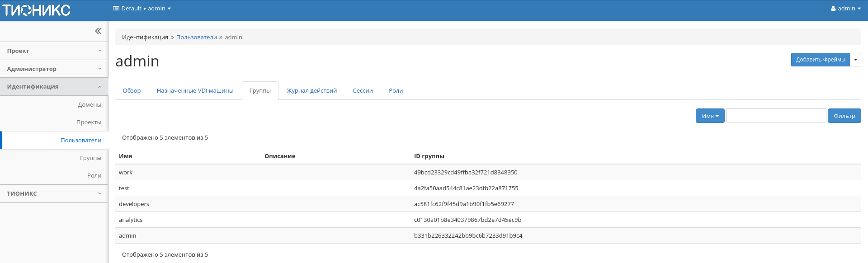Expand the ТИОНИКС sidebar section
The height and width of the screenshot is (263, 868).
pos(54,193)
